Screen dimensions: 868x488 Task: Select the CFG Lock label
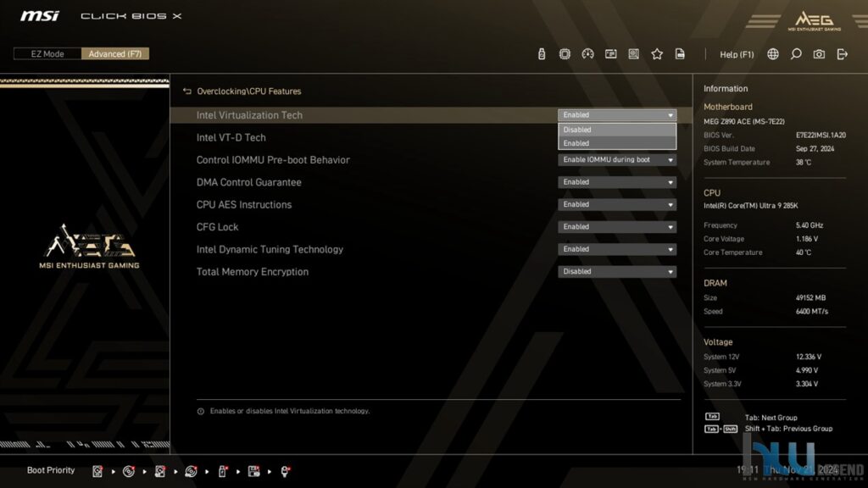coord(217,227)
